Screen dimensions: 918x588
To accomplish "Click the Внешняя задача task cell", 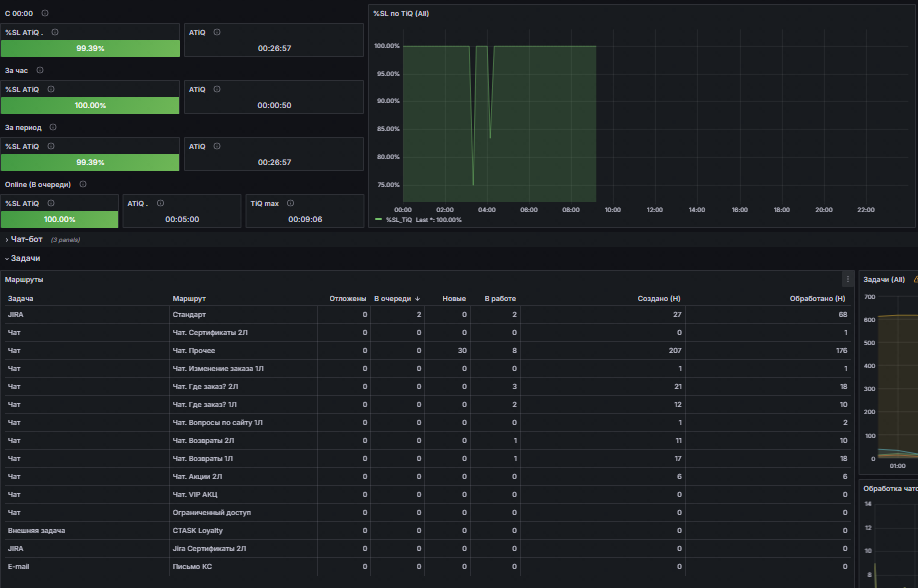I will point(87,531).
